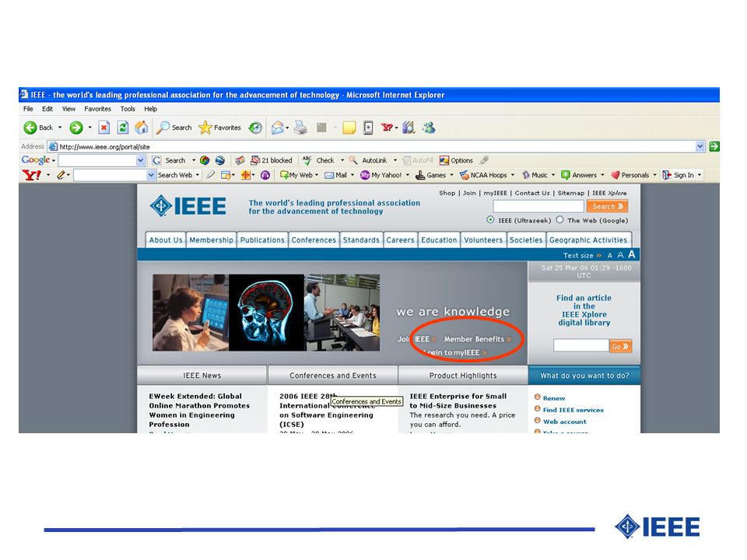This screenshot has height=560, width=747.
Task: Click the History clock icon
Action: click(255, 128)
